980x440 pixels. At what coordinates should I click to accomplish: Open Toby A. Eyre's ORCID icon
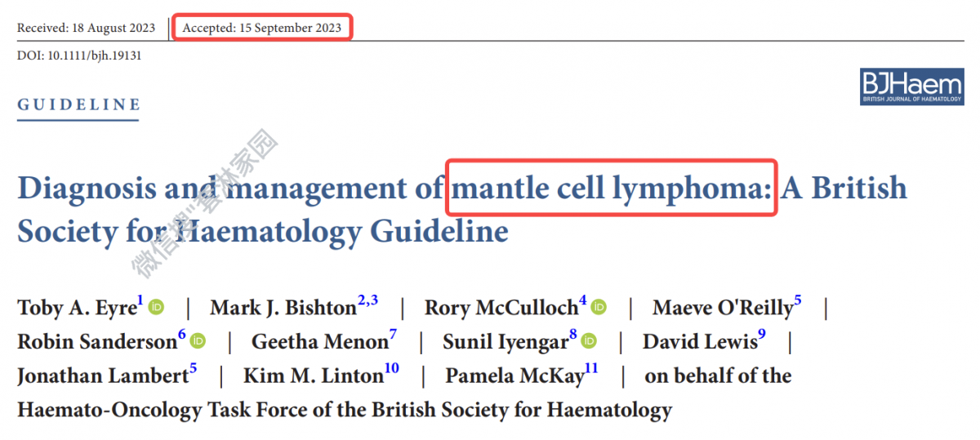157,308
